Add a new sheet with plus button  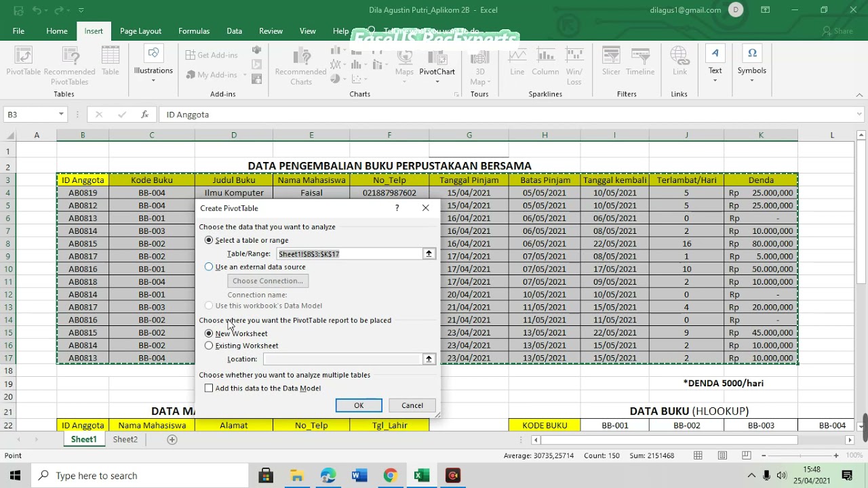coord(172,439)
